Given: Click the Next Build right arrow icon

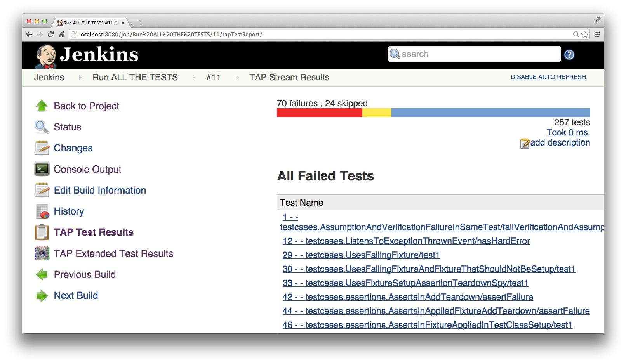Looking at the screenshot, I should [42, 296].
